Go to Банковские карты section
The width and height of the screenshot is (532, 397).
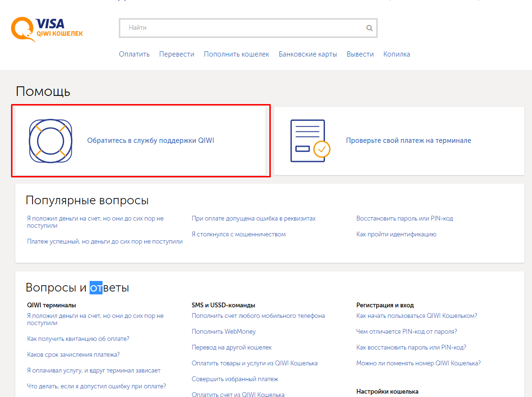(x=308, y=54)
